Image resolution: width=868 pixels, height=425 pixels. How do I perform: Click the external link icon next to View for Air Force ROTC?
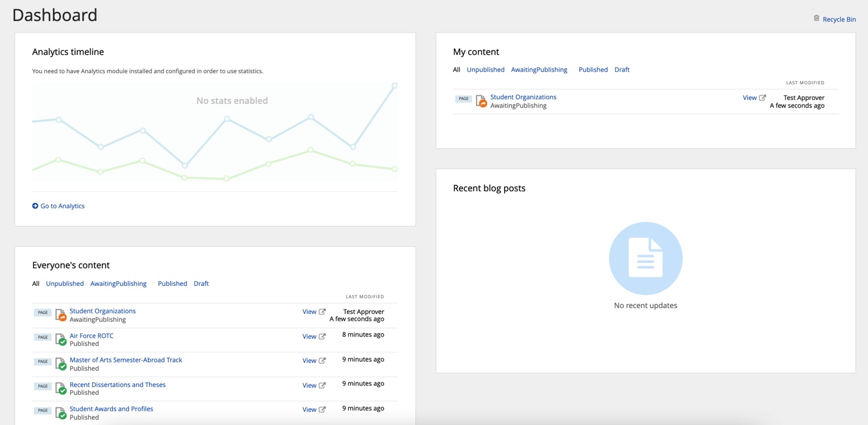[x=322, y=336]
